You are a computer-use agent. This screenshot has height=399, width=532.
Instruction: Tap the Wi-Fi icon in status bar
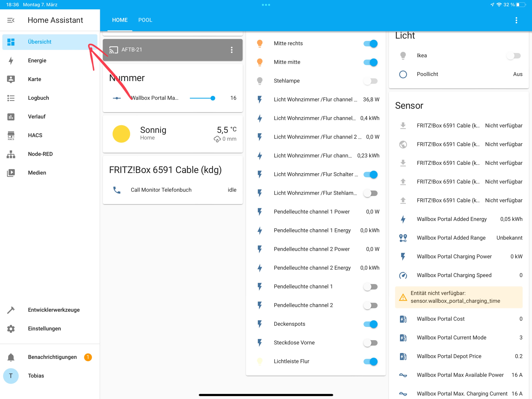[x=499, y=5]
